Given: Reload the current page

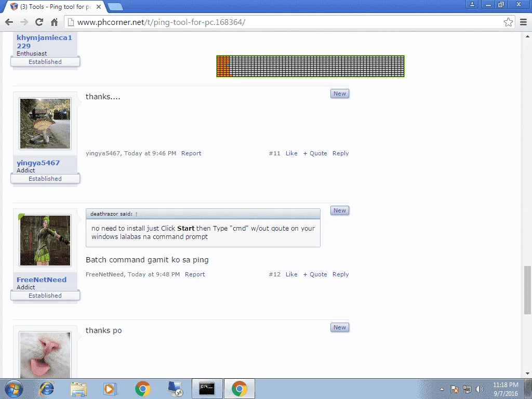Looking at the screenshot, I should (39, 22).
